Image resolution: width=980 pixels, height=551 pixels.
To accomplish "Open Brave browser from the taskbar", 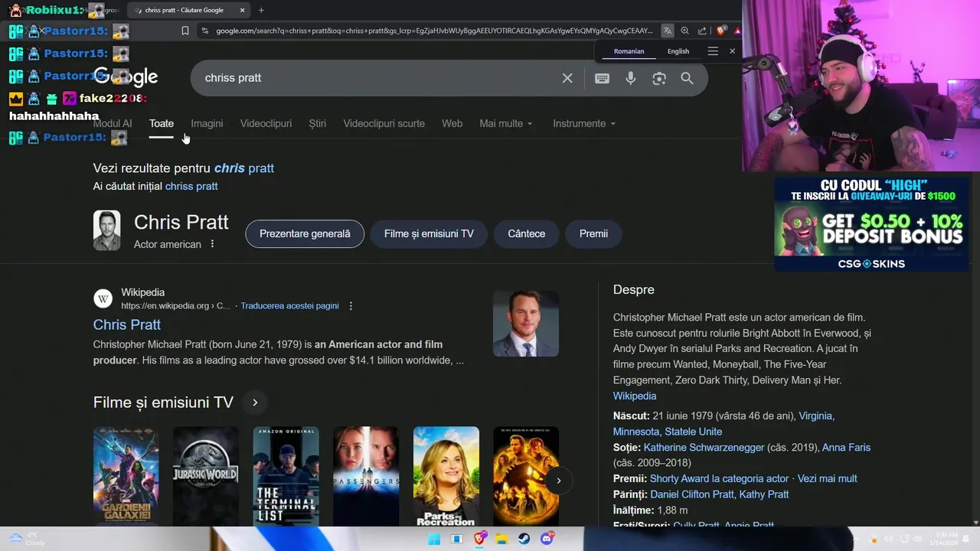I will click(479, 539).
